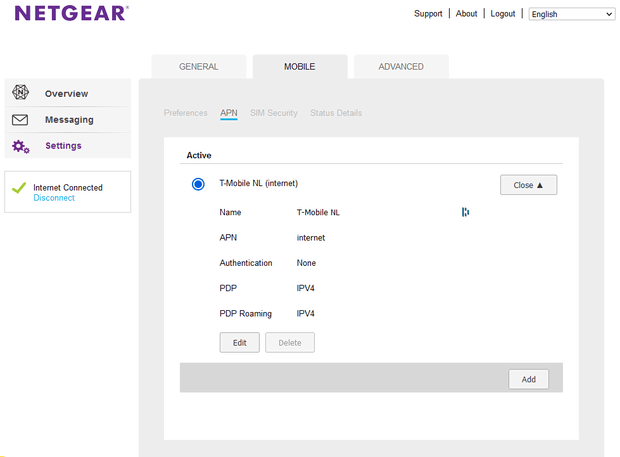Click the Delete button
This screenshot has width=620, height=457.
(290, 342)
